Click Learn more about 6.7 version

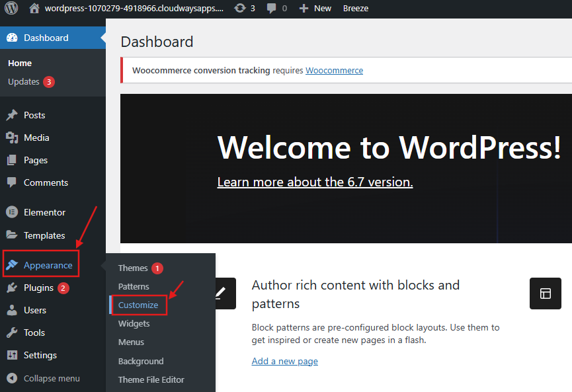[315, 182]
